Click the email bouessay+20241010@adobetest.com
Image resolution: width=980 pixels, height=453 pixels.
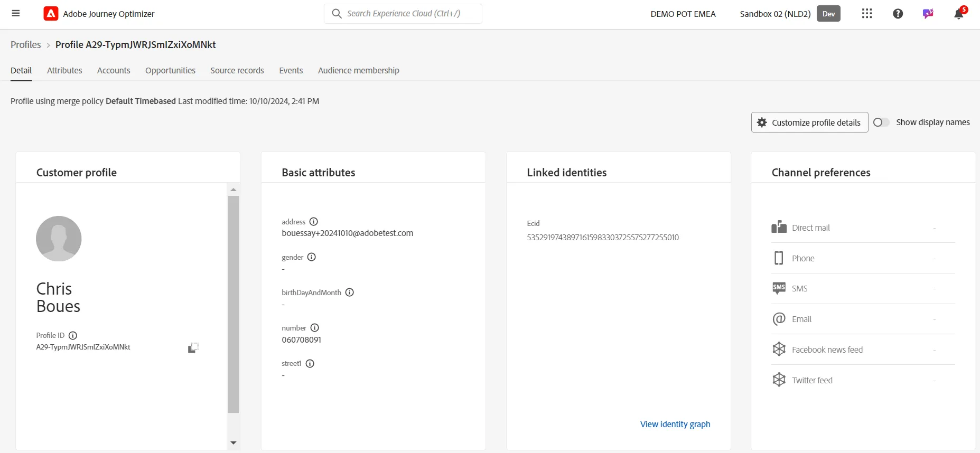tap(348, 233)
